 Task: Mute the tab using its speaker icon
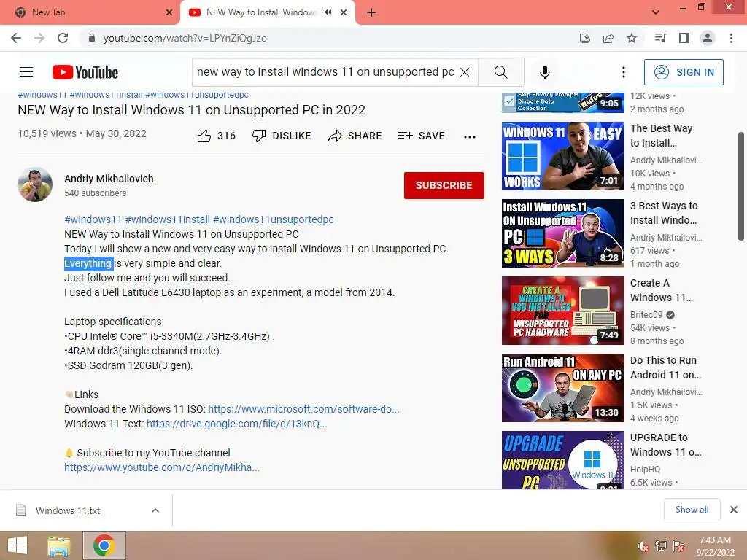coord(328,12)
